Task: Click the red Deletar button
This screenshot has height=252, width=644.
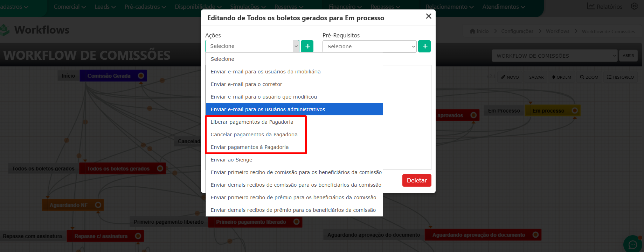Action: (x=417, y=180)
